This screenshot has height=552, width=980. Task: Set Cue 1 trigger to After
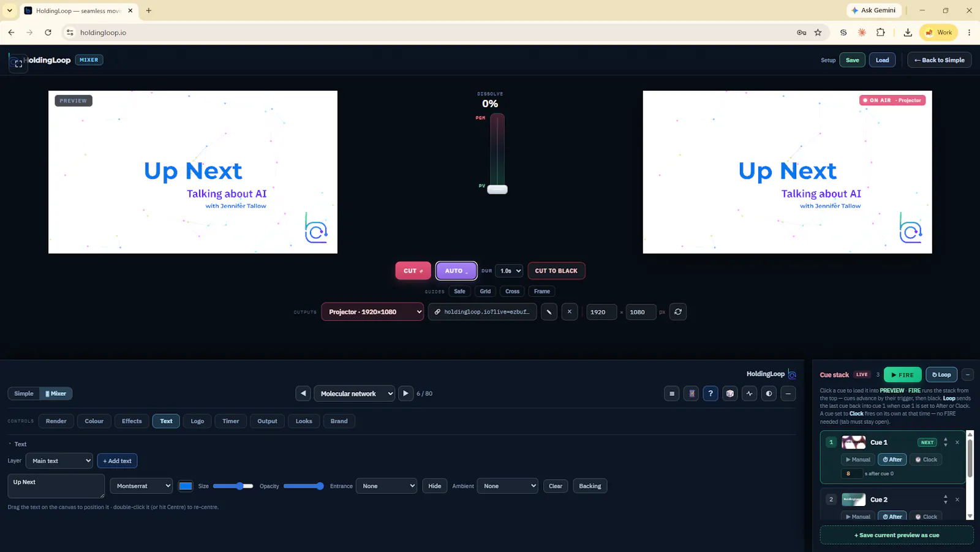(x=892, y=459)
